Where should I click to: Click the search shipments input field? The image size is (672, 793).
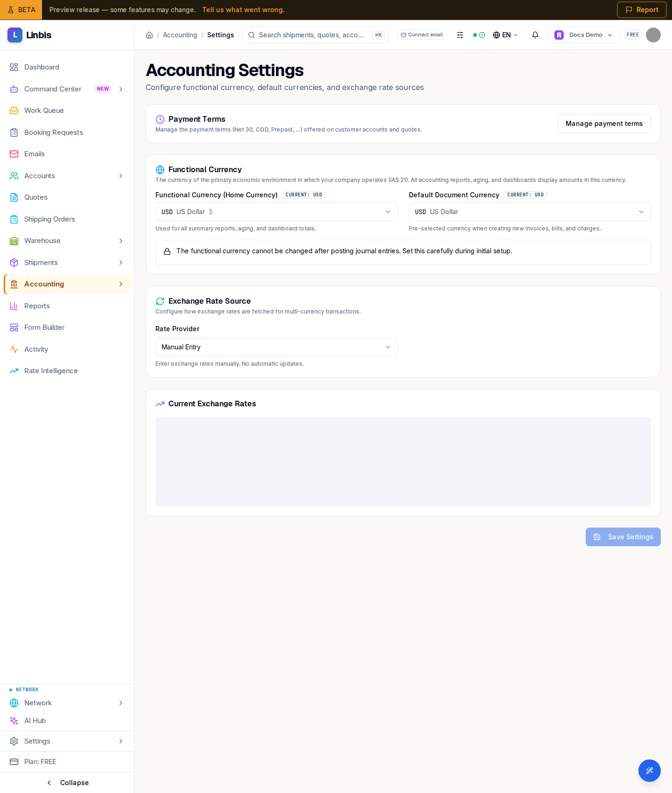pos(315,35)
